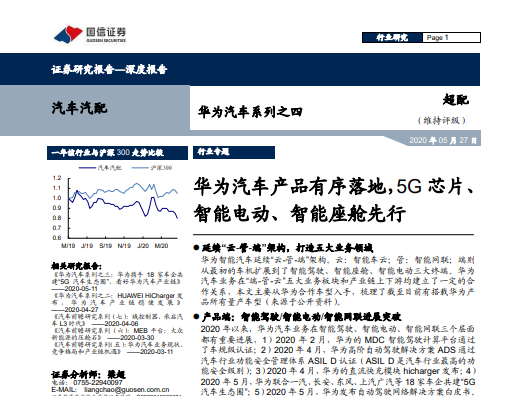
Task: Open the related report dated 2020-03-11
Action: (117, 348)
